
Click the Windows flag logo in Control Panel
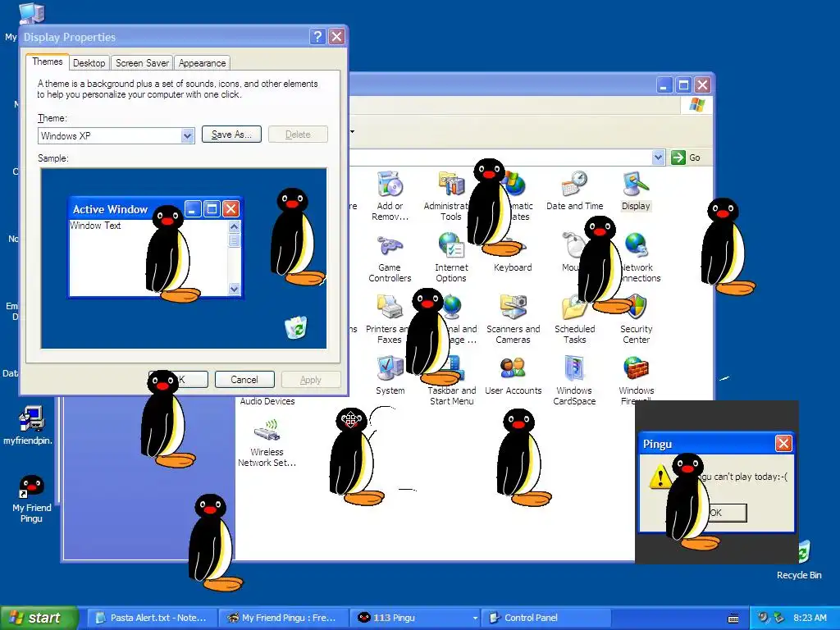pyautogui.click(x=697, y=104)
